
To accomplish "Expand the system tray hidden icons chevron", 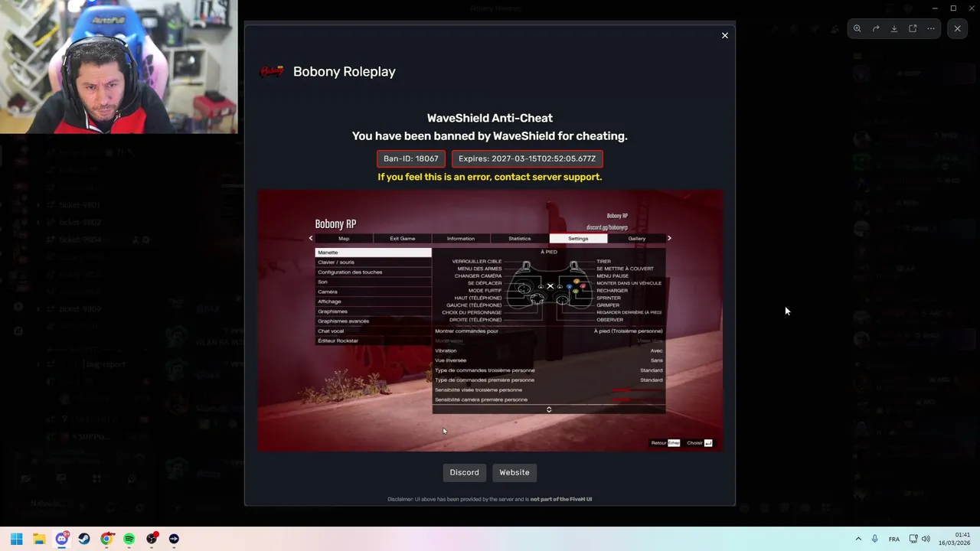I will click(858, 539).
